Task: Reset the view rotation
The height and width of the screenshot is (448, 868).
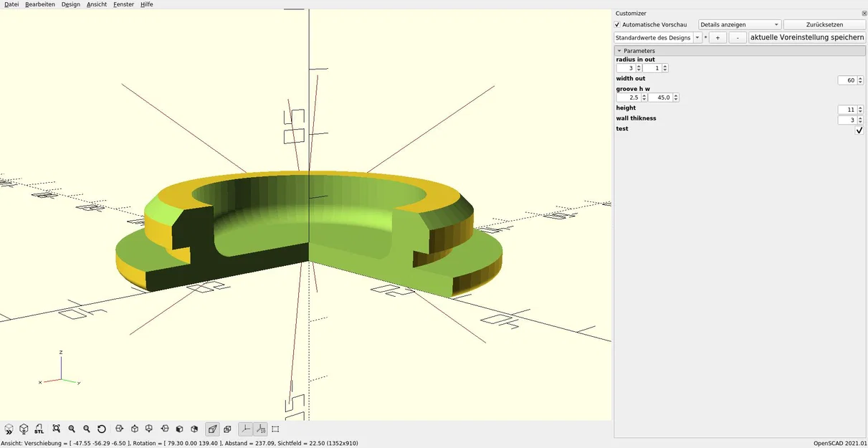Action: coord(102,429)
